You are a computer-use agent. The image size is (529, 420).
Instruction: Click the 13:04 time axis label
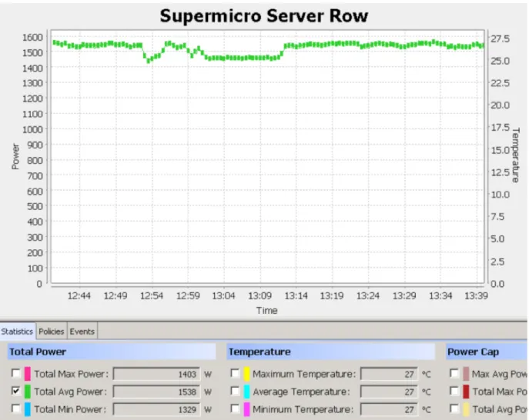click(223, 296)
